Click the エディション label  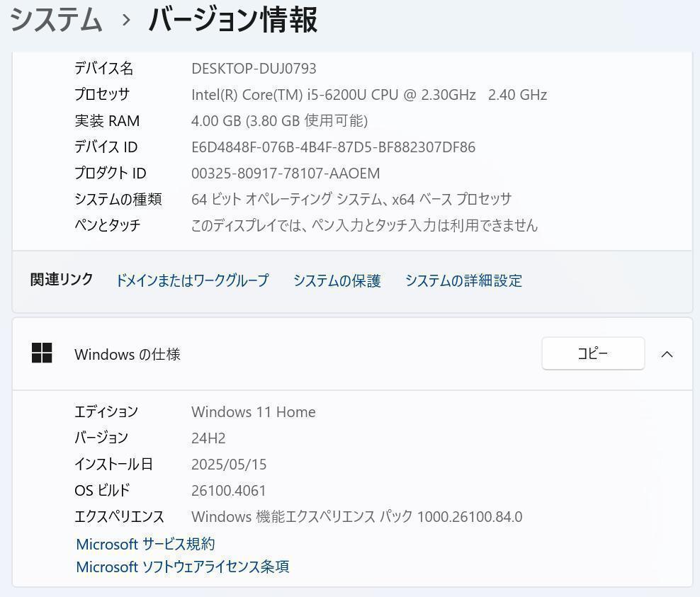pyautogui.click(x=106, y=411)
